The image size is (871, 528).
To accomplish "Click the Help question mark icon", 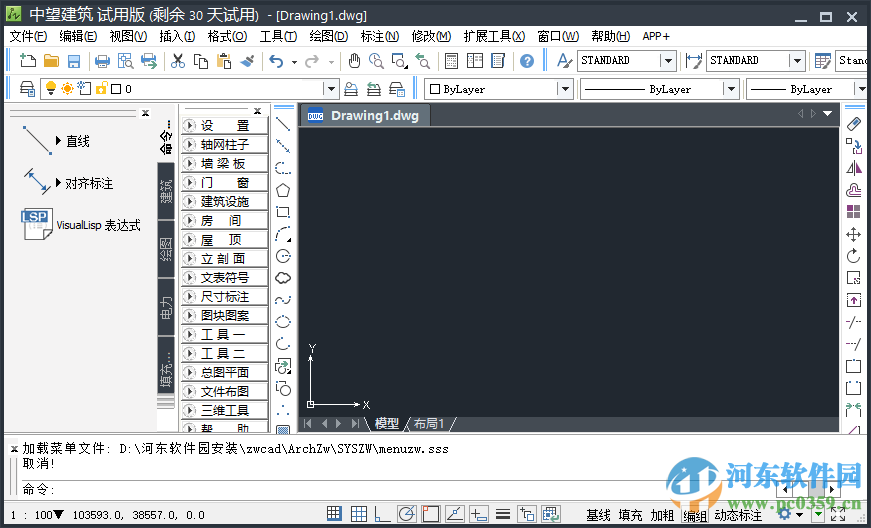I will coord(527,61).
